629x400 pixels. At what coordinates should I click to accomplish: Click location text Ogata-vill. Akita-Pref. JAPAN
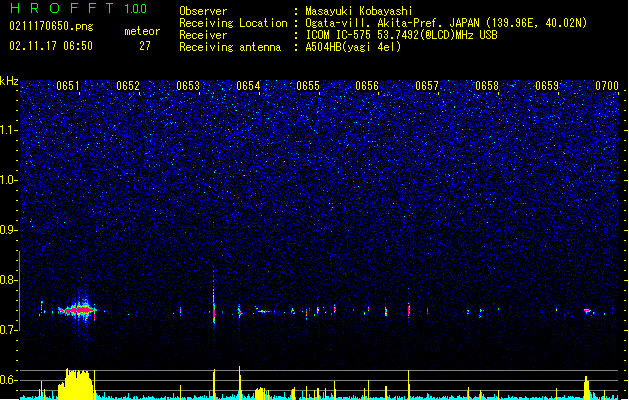pyautogui.click(x=392, y=23)
